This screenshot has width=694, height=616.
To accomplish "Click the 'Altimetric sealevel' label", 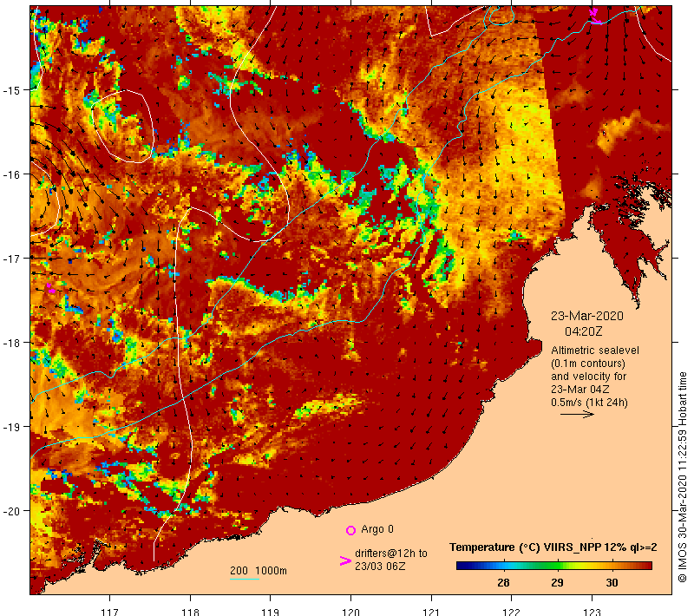I will [595, 350].
